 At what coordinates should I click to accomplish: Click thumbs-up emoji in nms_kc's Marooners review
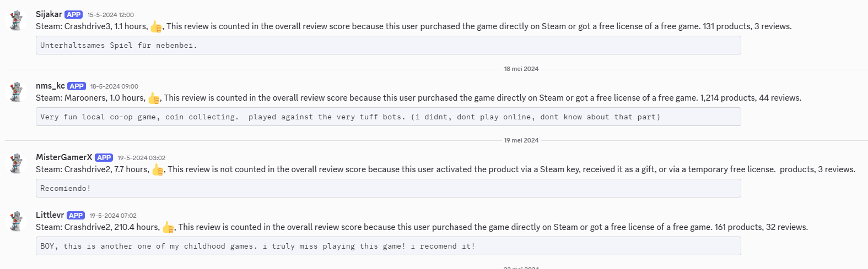[x=154, y=98]
